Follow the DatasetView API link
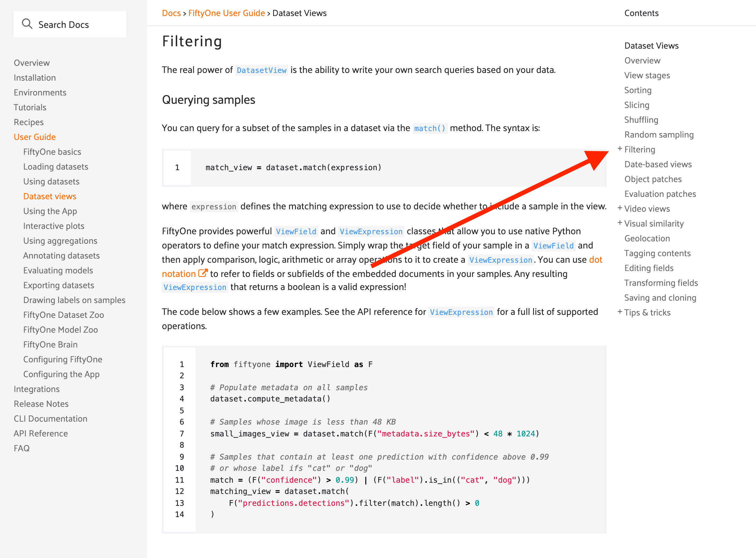 pyautogui.click(x=261, y=70)
